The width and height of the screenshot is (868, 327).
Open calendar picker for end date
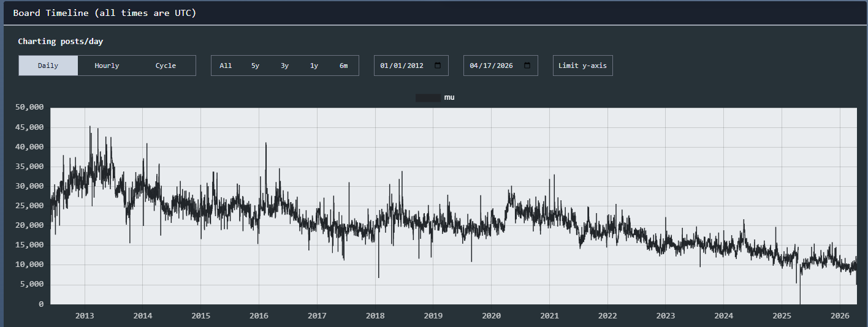coord(527,66)
